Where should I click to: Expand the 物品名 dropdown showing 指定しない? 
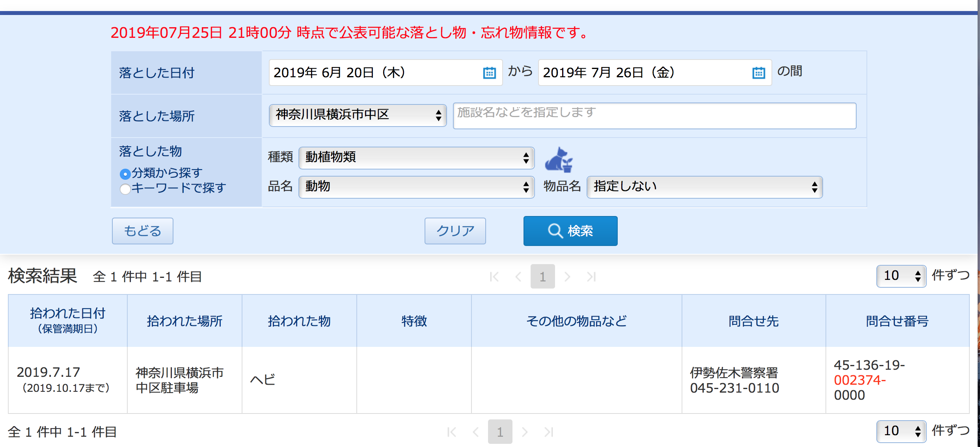click(704, 187)
